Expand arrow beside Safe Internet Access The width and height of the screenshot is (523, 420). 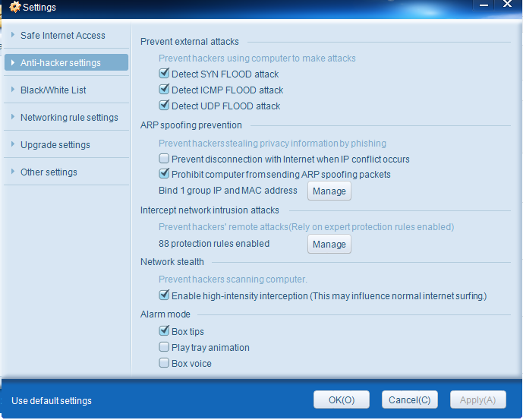pos(13,35)
